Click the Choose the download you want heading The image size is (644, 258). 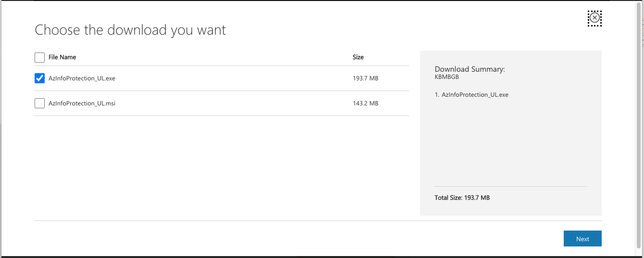tap(130, 30)
